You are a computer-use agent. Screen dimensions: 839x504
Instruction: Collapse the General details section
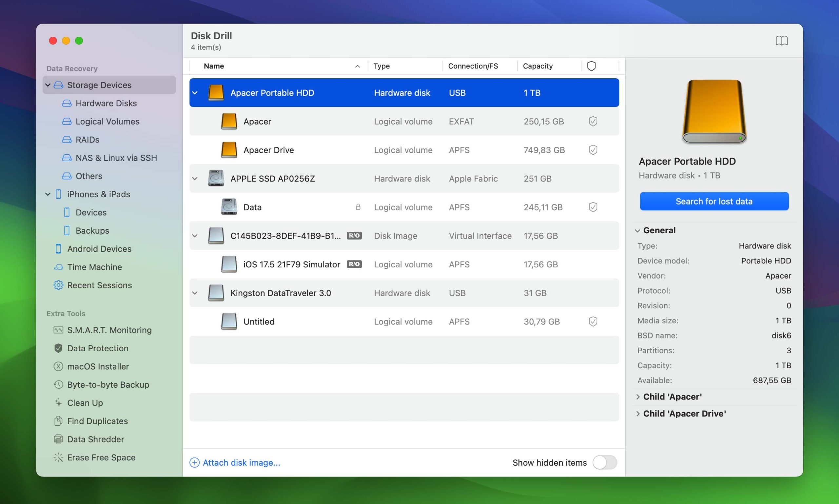pos(637,231)
